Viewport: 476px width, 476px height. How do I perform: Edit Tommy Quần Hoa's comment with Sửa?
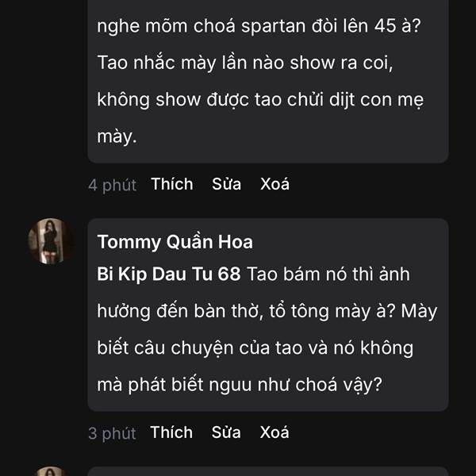click(226, 432)
